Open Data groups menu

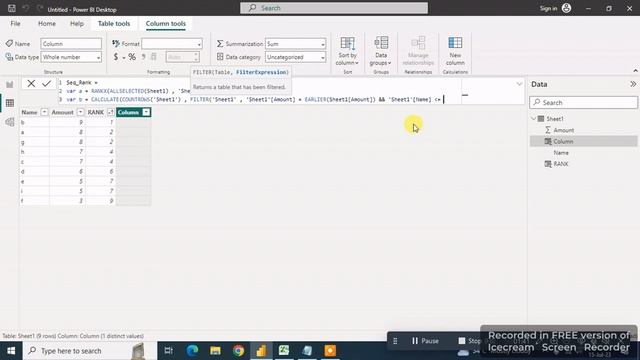(380, 51)
